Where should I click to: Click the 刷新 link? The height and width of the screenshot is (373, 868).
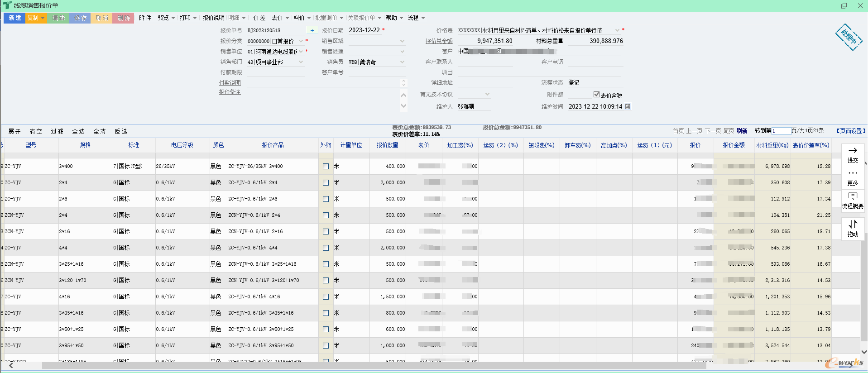pos(742,131)
